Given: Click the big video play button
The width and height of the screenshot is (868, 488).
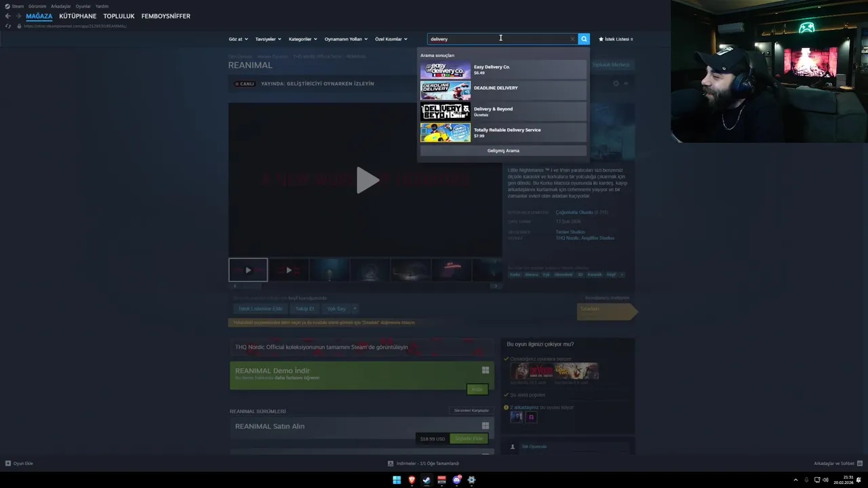Looking at the screenshot, I should 367,180.
